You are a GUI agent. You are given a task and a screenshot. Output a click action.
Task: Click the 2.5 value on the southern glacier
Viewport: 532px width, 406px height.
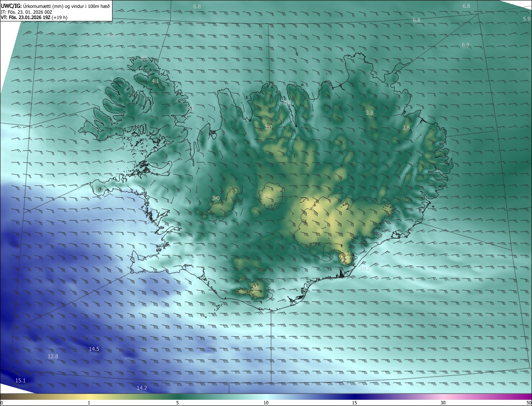(255, 287)
